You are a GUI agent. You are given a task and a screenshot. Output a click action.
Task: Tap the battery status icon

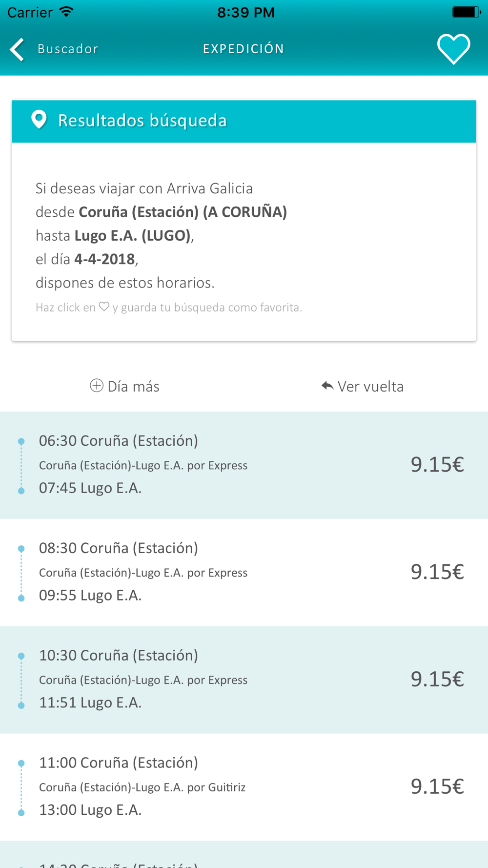pos(466,12)
